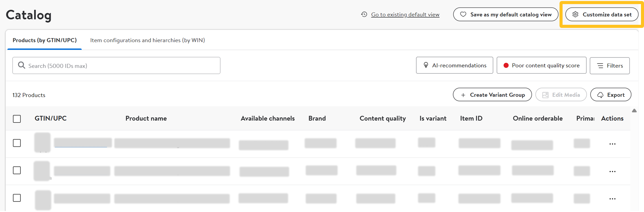The image size is (644, 212).
Task: Switch to Products (by GTIN/UPC) tab
Action: click(44, 40)
